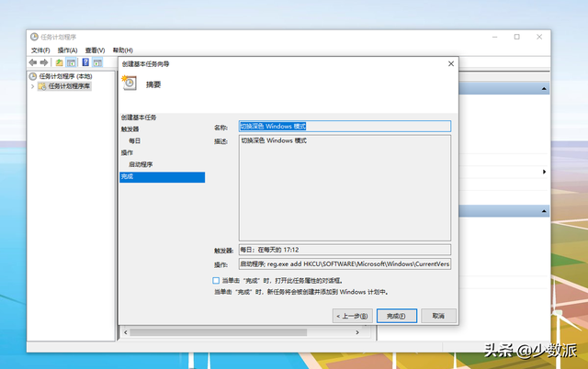
Task: Click the note about 新任务将会被创建
Action: tap(301, 292)
